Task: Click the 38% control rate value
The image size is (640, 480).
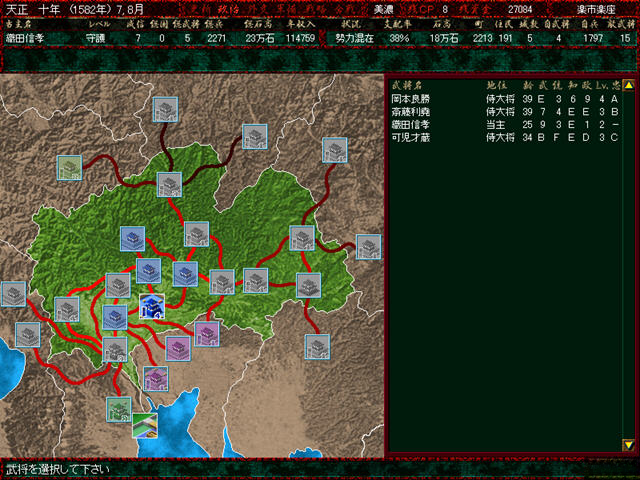Action: click(399, 39)
